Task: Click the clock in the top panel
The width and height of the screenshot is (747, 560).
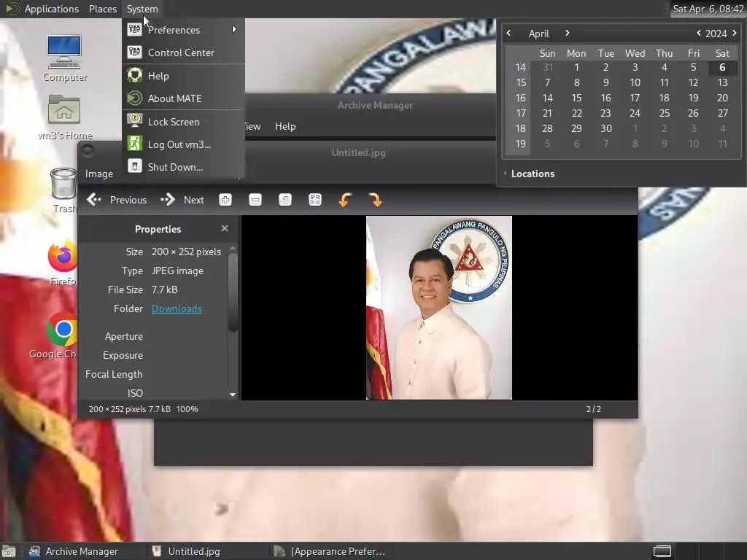Action: tap(708, 9)
